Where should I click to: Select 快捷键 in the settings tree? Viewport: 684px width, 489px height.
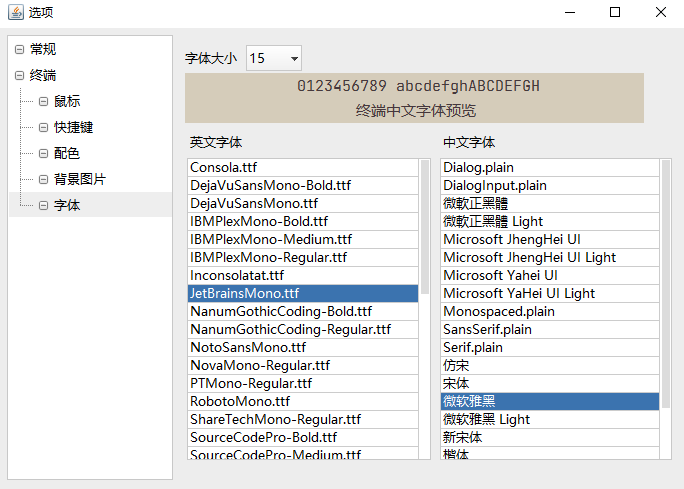(x=73, y=127)
